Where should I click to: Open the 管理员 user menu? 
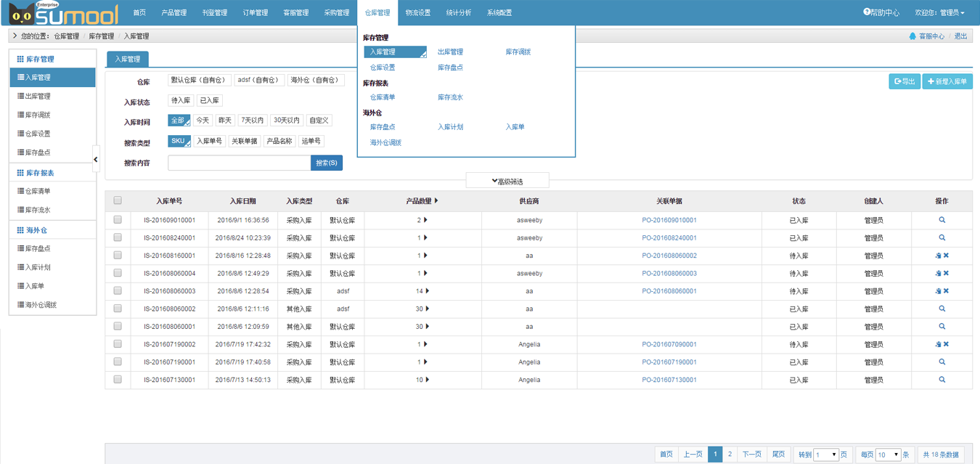[x=939, y=12]
